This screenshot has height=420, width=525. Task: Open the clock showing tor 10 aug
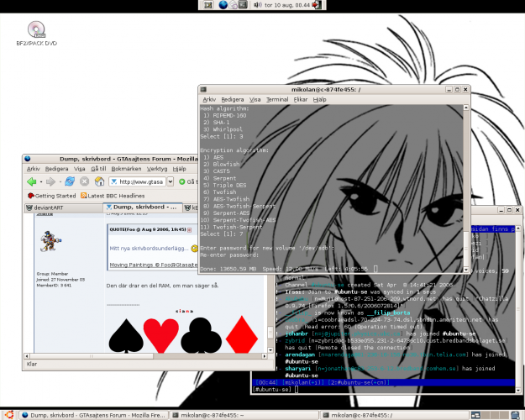[x=287, y=5]
